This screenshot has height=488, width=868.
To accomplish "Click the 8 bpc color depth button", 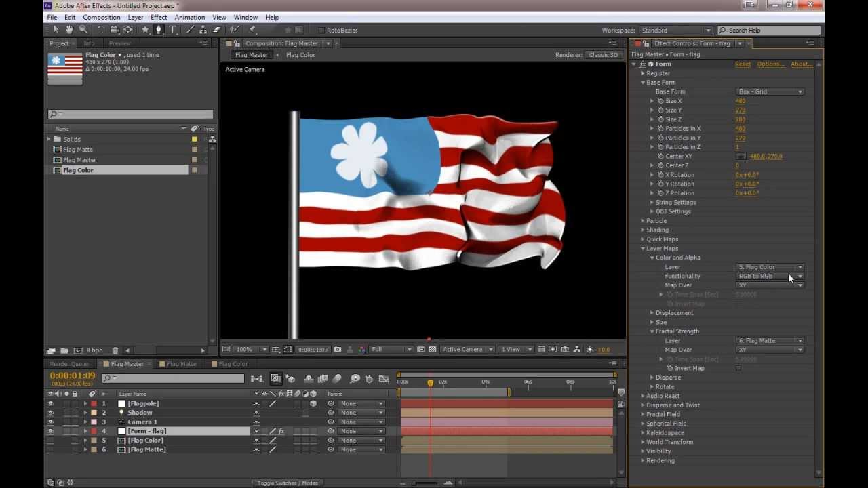I will (94, 350).
